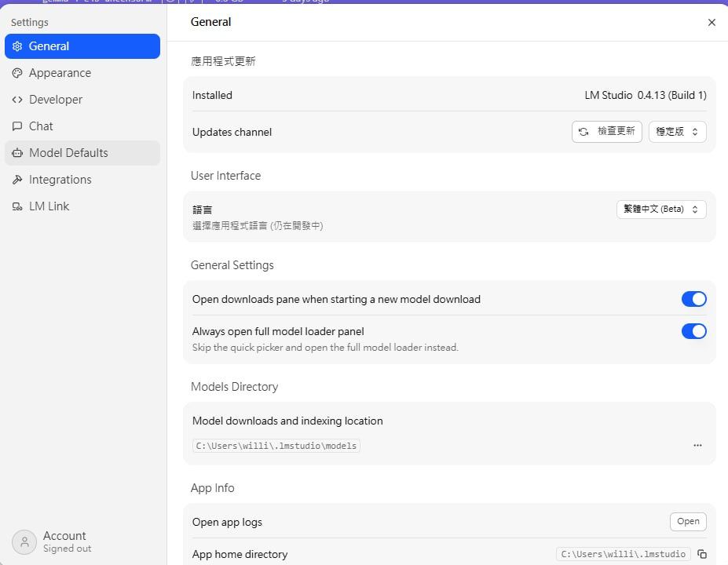Open Integrations settings
The height and width of the screenshot is (565, 728).
[82, 180]
